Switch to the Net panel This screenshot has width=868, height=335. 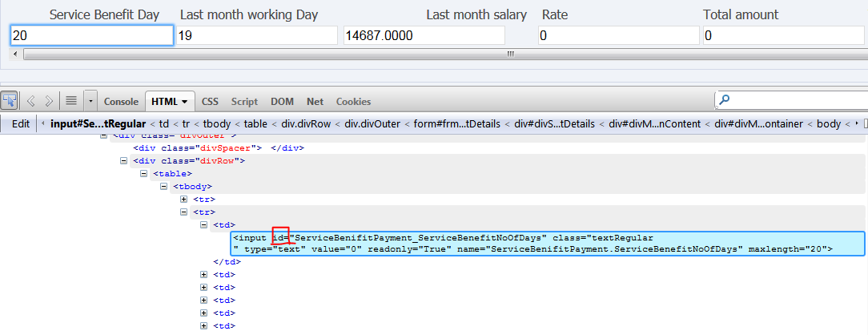coord(315,102)
